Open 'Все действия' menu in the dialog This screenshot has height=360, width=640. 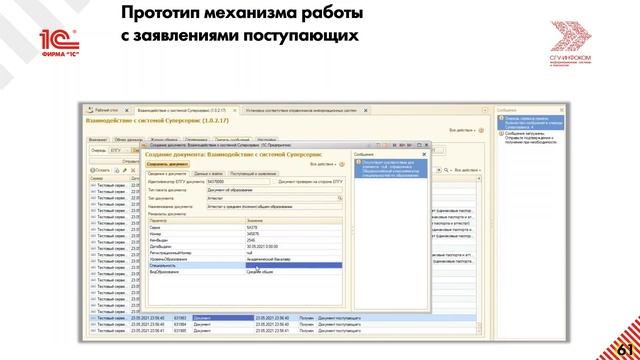[x=323, y=164]
